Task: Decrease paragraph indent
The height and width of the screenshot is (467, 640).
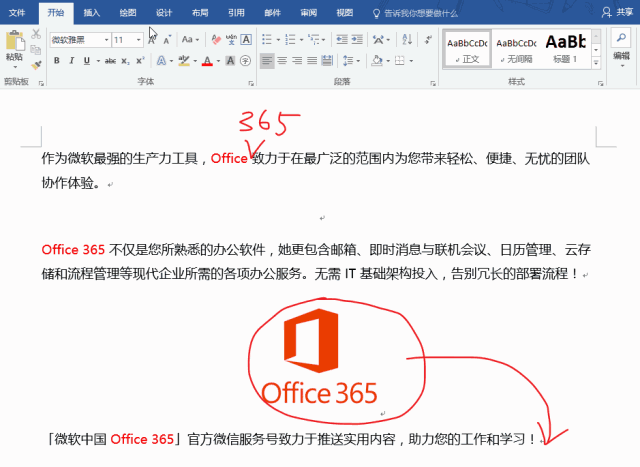Action: coord(342,40)
